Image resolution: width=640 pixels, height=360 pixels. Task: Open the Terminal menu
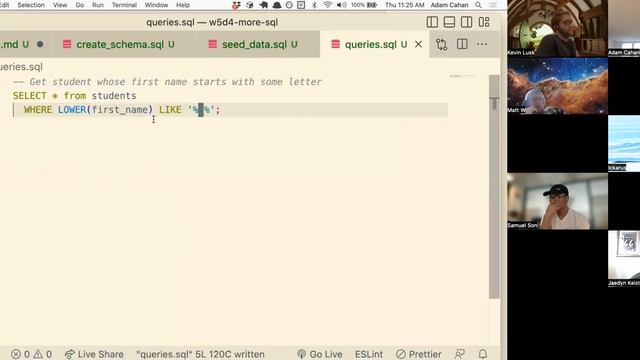[x=124, y=5]
